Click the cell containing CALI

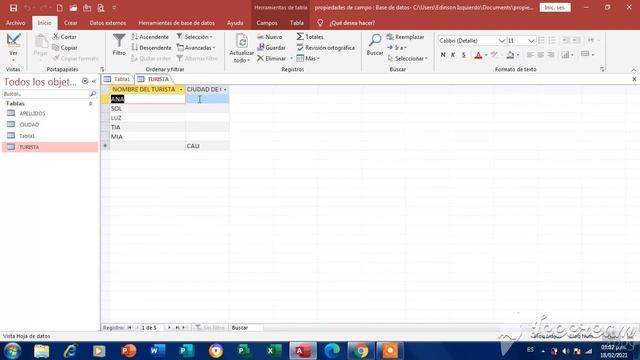click(207, 146)
